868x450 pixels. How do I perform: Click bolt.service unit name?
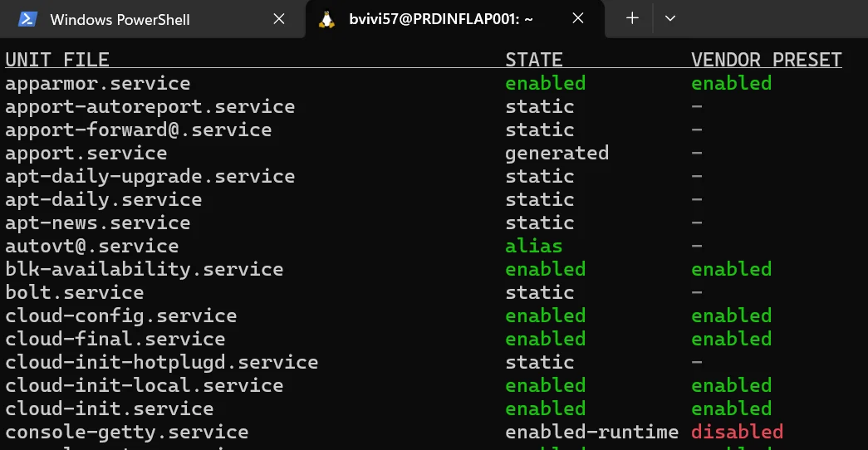[75, 293]
